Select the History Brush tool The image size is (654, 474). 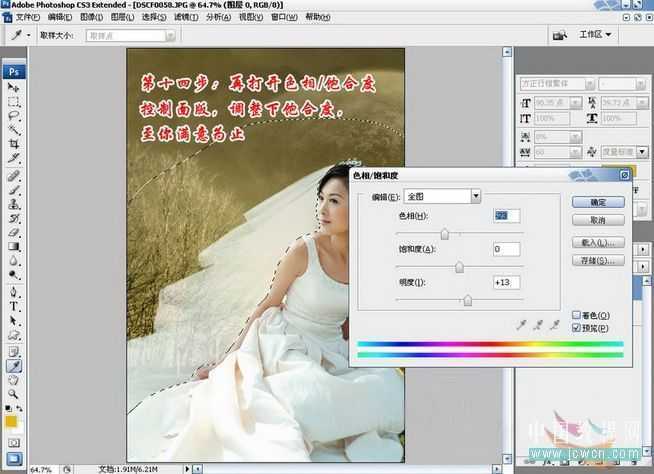click(13, 218)
